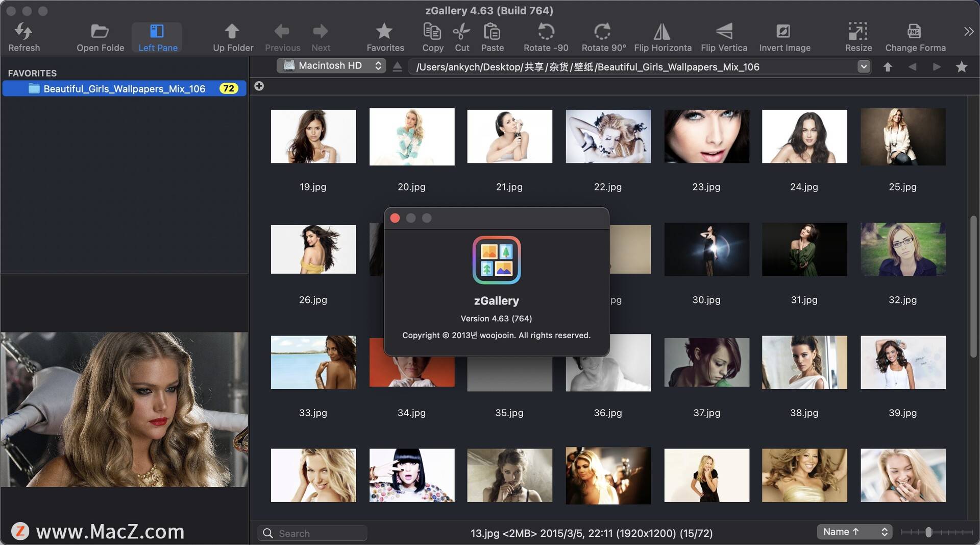Image resolution: width=980 pixels, height=545 pixels.
Task: Click the Refresh toolbar icon
Action: coord(23,32)
